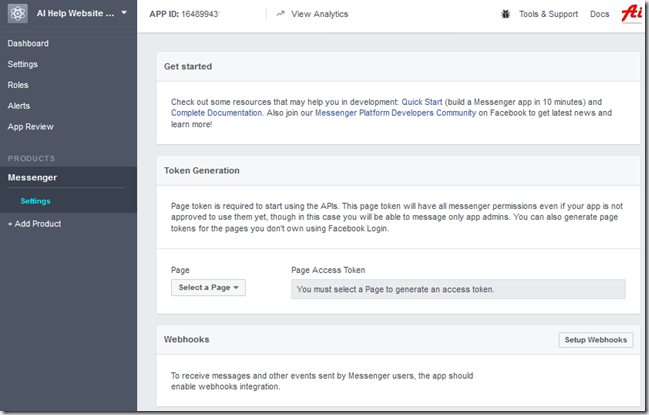The height and width of the screenshot is (415, 649).
Task: Open App Review in the sidebar
Action: 31,127
